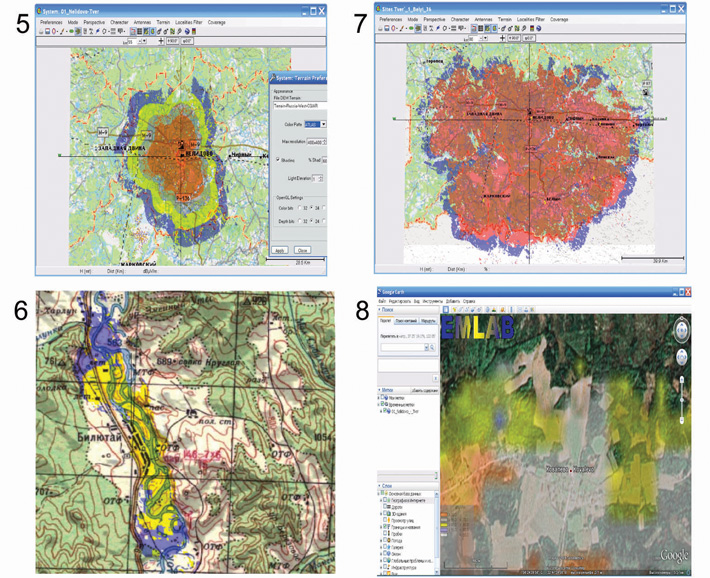Open the Файл menu in Google Earth
The width and height of the screenshot is (710, 578).
pyautogui.click(x=382, y=301)
